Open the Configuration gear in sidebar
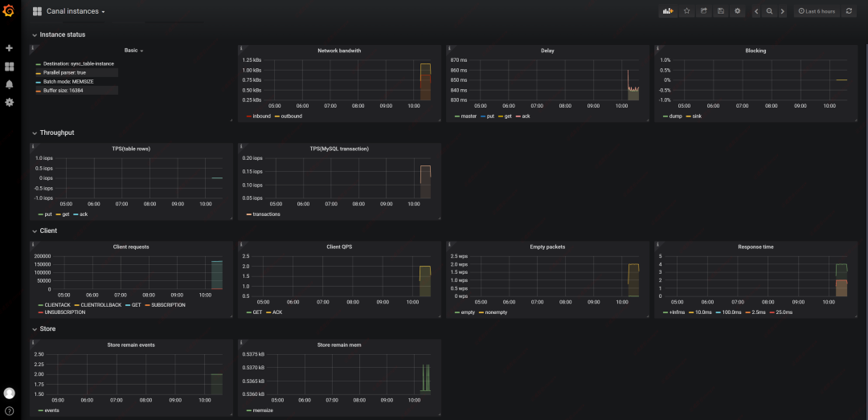 [x=9, y=102]
